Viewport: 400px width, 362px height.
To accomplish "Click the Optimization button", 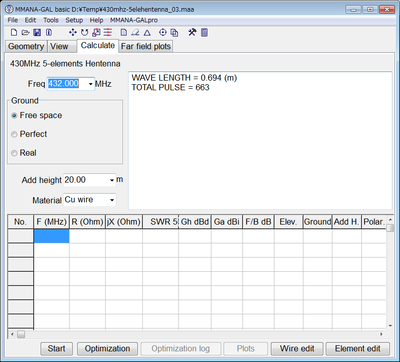I will tap(107, 349).
